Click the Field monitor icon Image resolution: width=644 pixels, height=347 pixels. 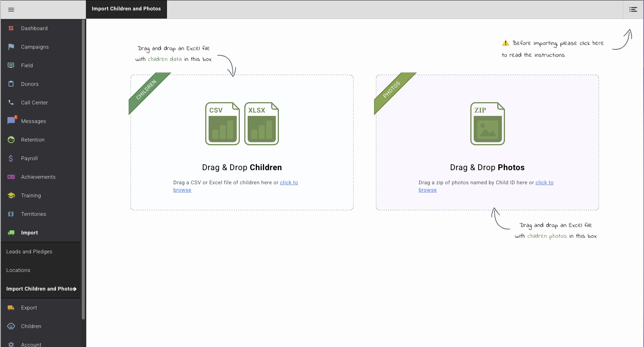click(x=11, y=65)
